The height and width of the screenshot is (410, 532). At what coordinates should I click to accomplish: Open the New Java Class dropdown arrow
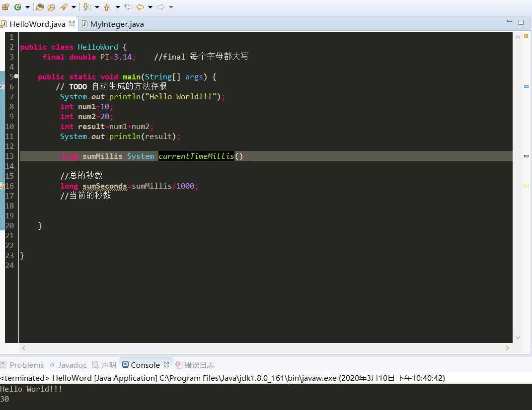pos(27,7)
